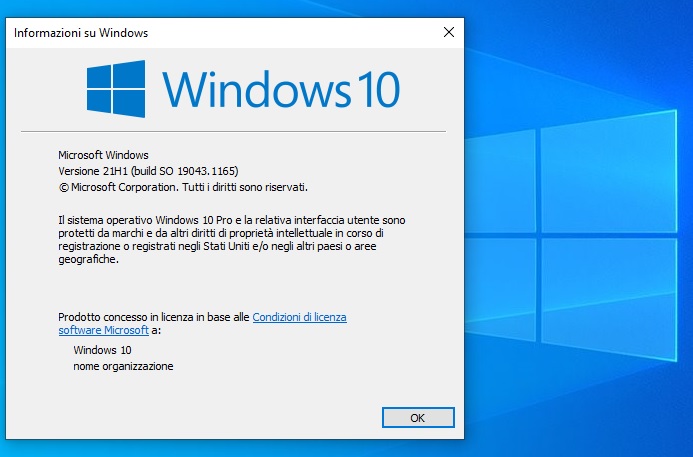
Task: Click the 'Microsoft Windows' text line
Action: coord(103,155)
